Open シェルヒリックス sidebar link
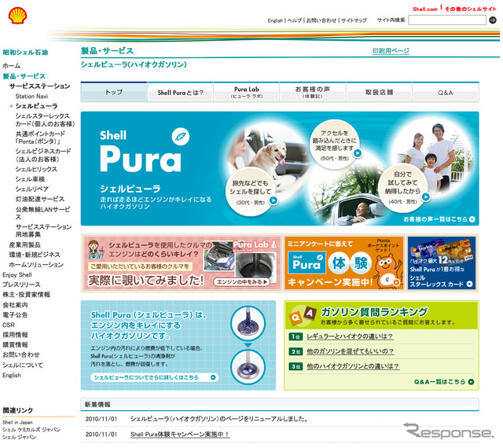 pos(36,169)
